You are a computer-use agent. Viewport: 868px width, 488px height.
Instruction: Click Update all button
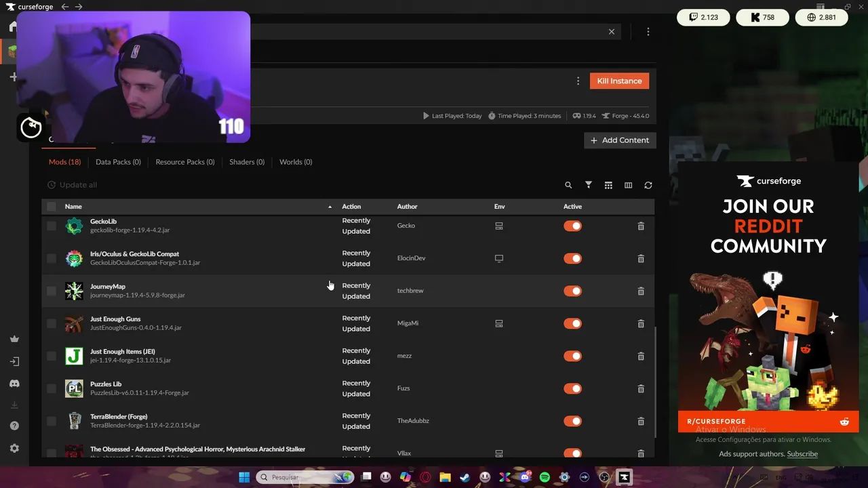(72, 185)
